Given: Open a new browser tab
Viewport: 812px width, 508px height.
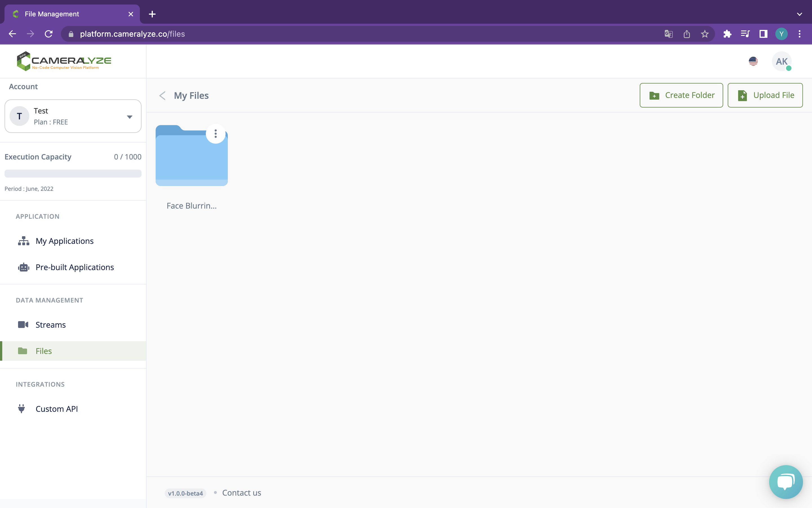Looking at the screenshot, I should (x=152, y=14).
